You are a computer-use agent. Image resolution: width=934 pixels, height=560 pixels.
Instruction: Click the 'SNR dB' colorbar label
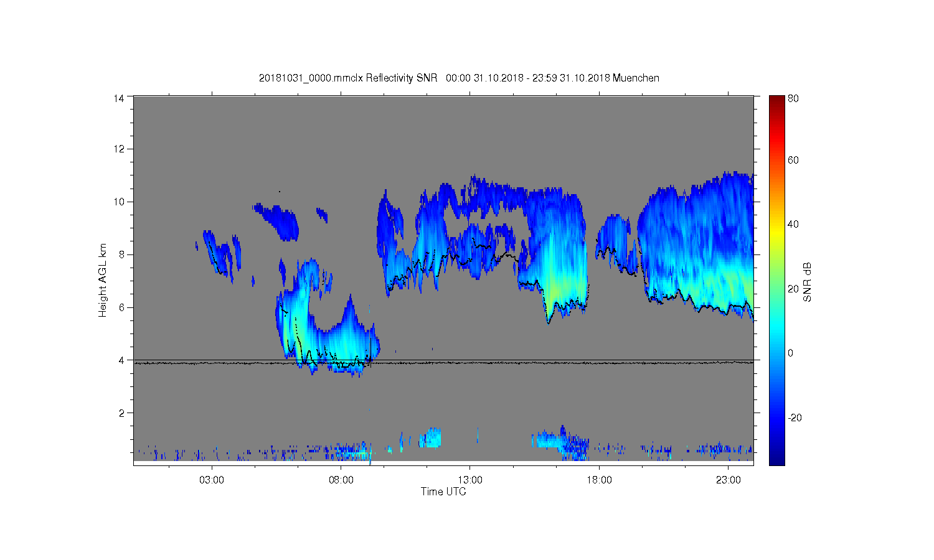(x=807, y=282)
